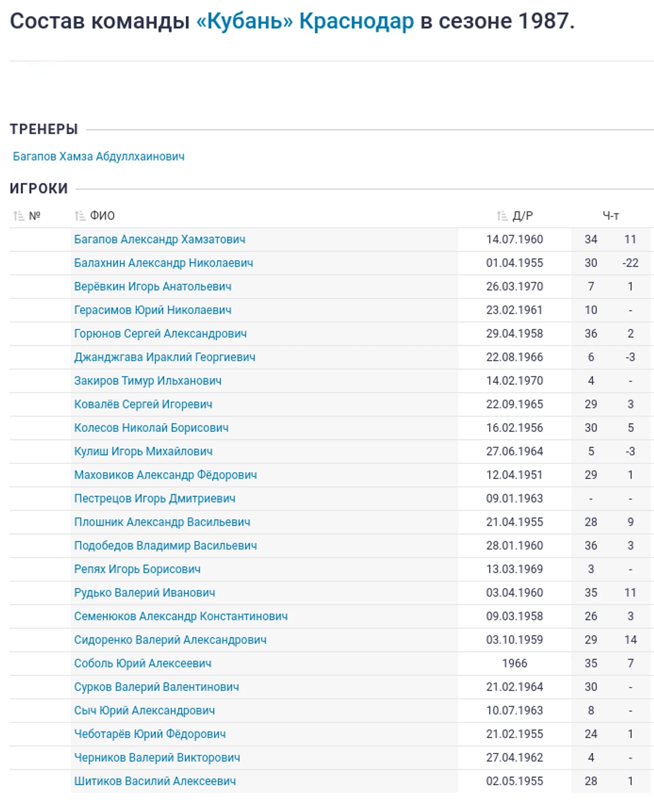Open coach Багапов Хамза Абдуллхаинович profile
The width and height of the screenshot is (654, 812).
(99, 156)
